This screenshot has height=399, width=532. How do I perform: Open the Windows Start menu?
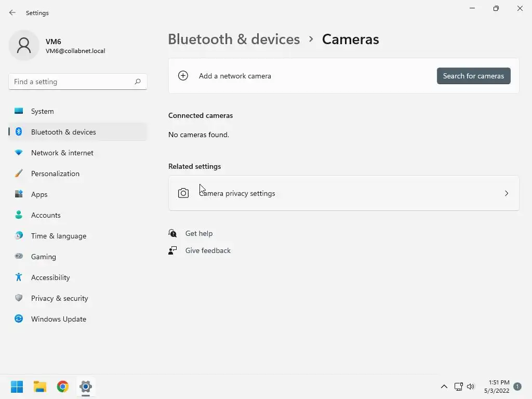[17, 387]
